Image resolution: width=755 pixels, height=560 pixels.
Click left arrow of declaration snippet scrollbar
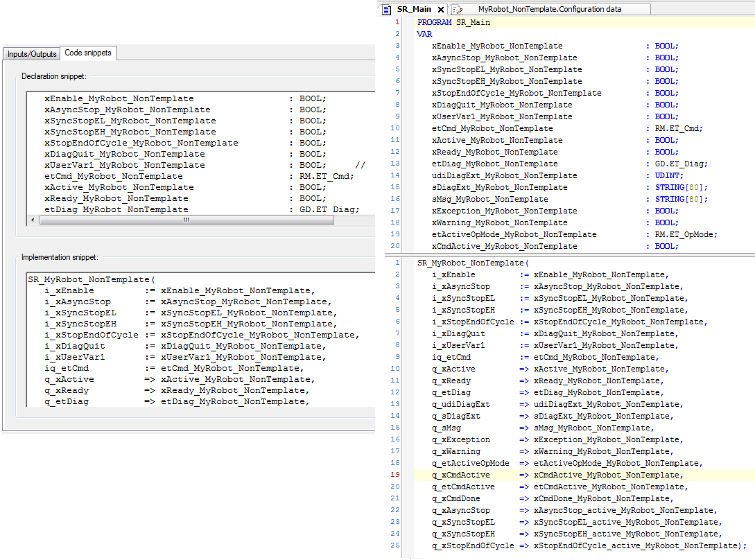pyautogui.click(x=33, y=220)
